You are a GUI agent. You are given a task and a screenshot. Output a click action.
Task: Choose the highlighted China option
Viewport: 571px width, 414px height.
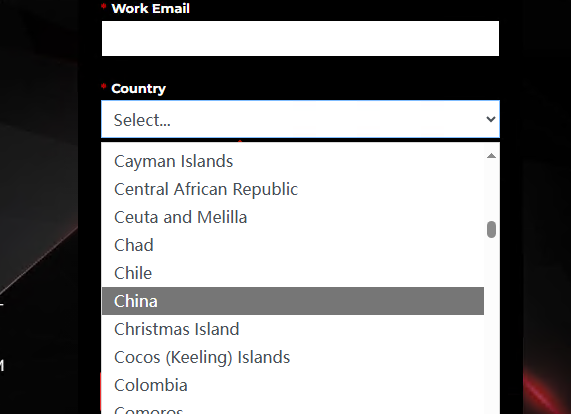click(293, 301)
